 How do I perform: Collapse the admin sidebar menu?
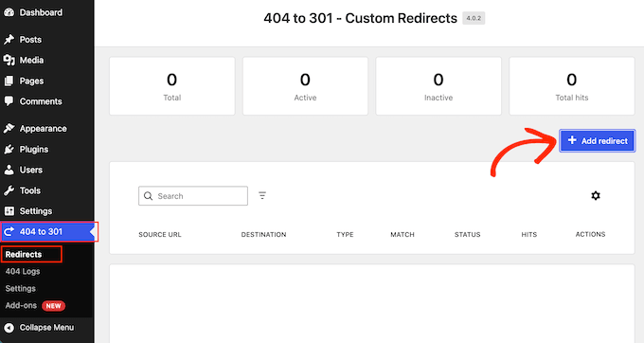pyautogui.click(x=46, y=328)
